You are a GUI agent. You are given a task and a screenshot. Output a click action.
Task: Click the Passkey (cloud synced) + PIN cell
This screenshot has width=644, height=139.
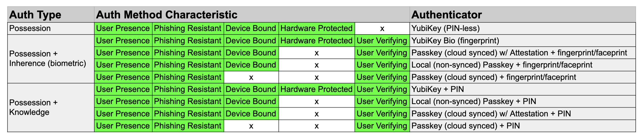click(x=465, y=126)
